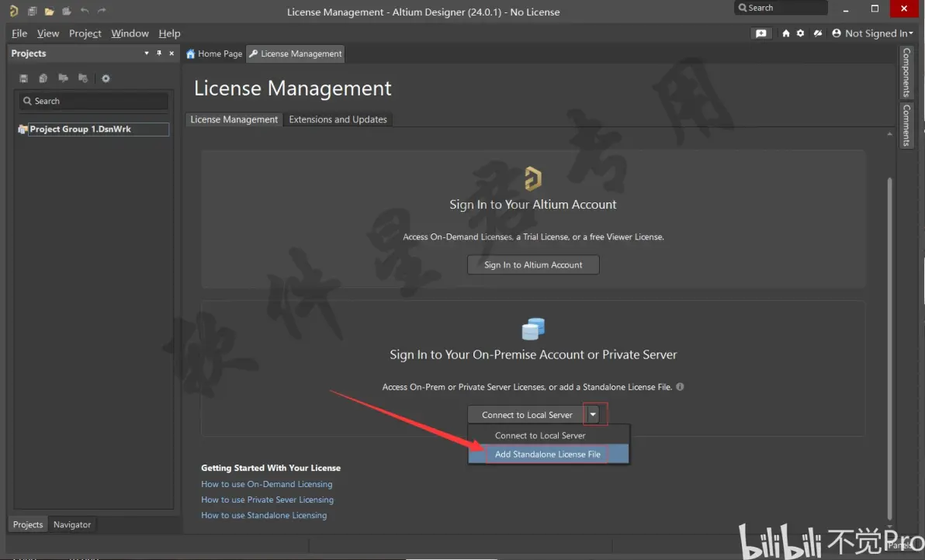Focus the title bar Search box
Viewport: 925px width, 560px height.
coord(781,8)
